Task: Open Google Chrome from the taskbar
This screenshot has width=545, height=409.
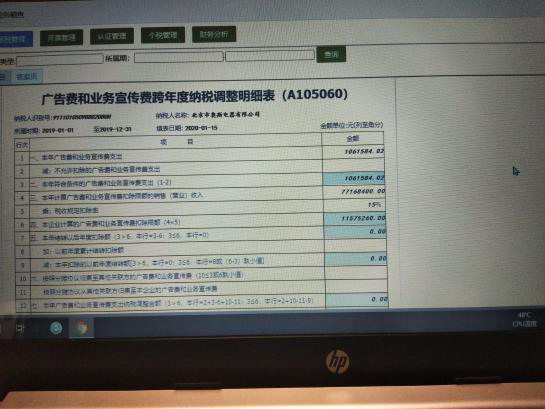Action: (x=81, y=328)
